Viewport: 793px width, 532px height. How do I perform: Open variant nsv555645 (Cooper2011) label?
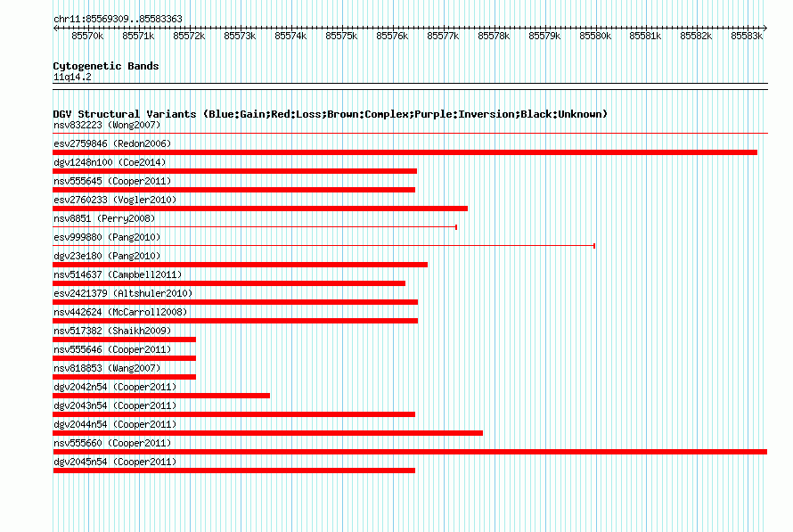[x=112, y=181]
